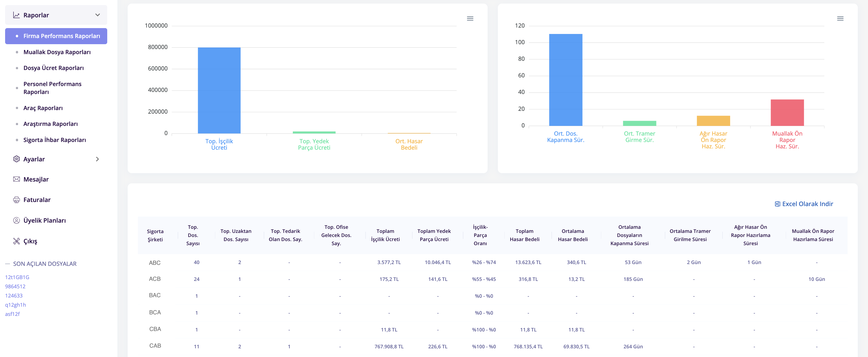Screen dimensions: 868x357
Task: Open the right chart's hamburger menu
Action: tap(840, 19)
